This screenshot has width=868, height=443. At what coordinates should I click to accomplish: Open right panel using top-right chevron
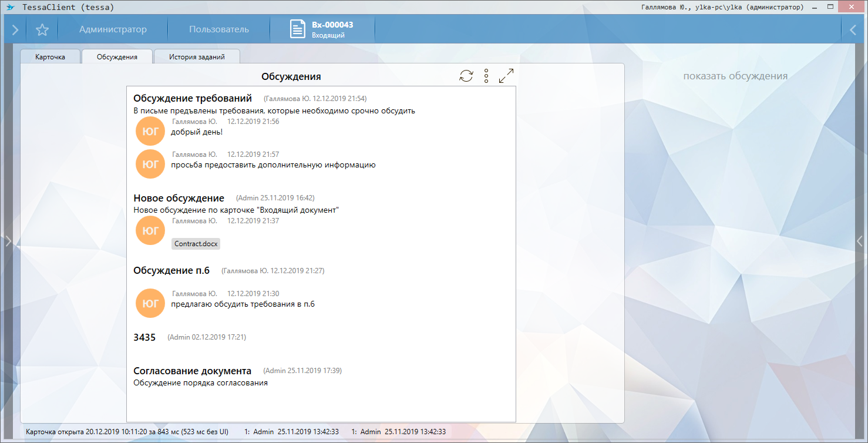click(x=853, y=29)
